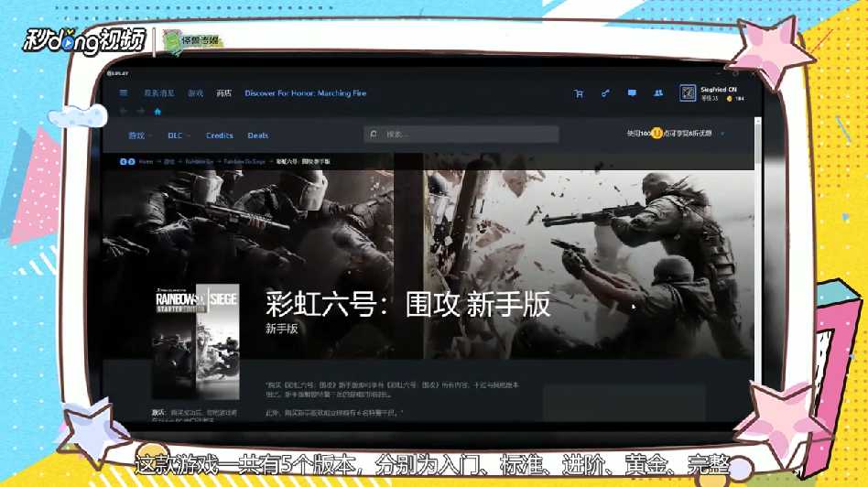Click the Rainbow Six breadcrumb link
The height and width of the screenshot is (487, 868).
(x=200, y=162)
